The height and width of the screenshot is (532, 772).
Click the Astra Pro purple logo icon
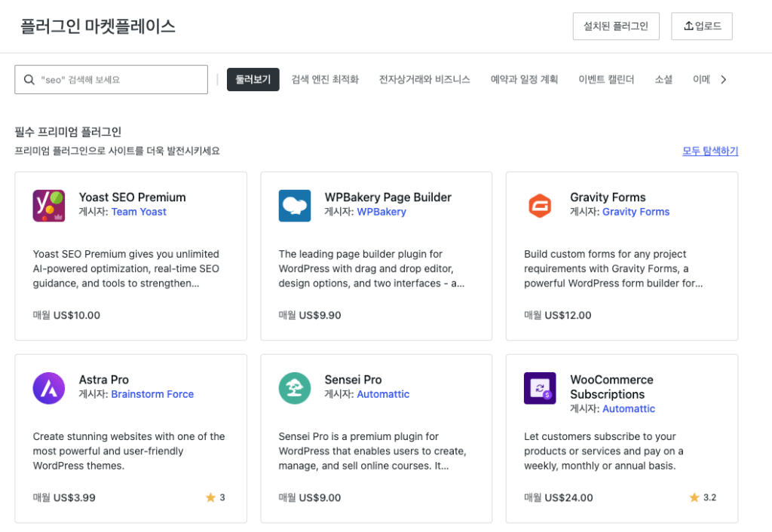point(49,388)
